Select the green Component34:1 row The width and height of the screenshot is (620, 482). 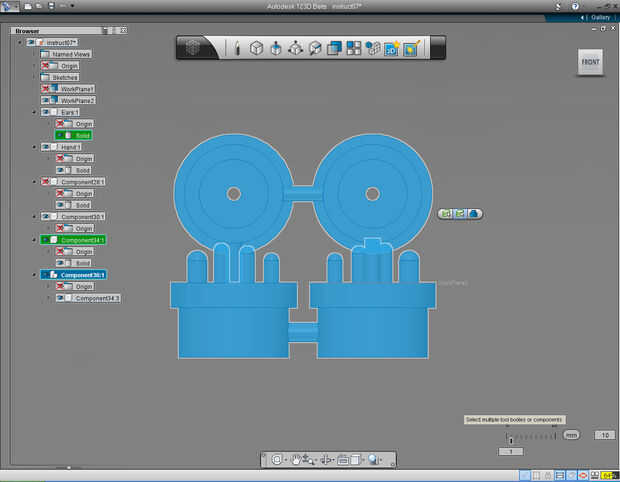73,240
